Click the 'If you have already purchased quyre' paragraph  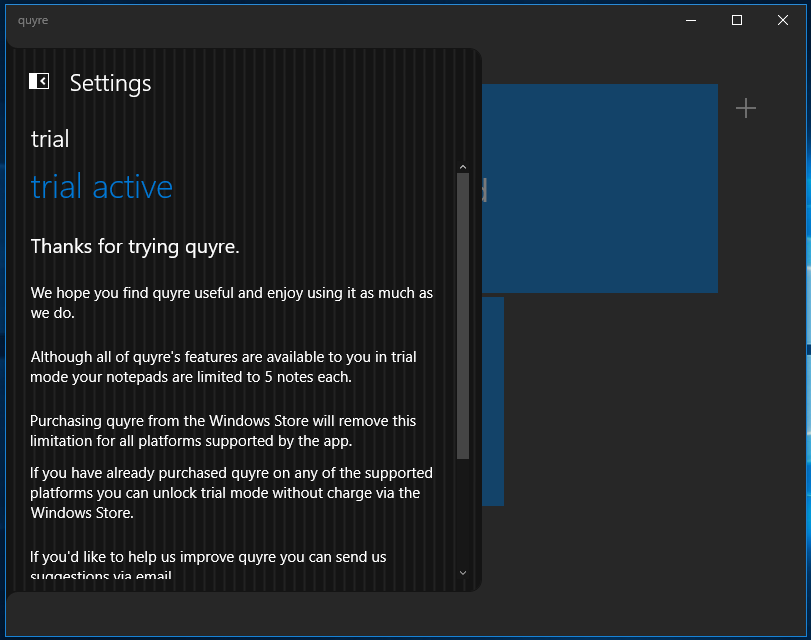tap(231, 493)
